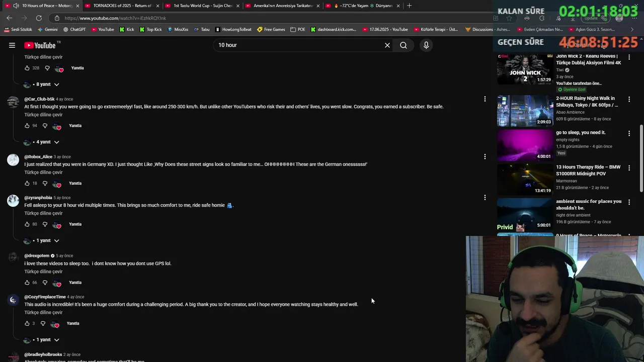Open the Kick bookmark
The width and height of the screenshot is (644, 362).
coord(127,30)
